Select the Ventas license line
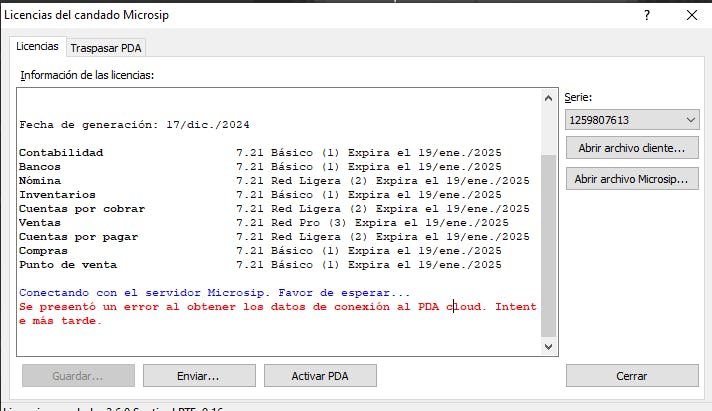This screenshot has width=712, height=411. (x=264, y=223)
